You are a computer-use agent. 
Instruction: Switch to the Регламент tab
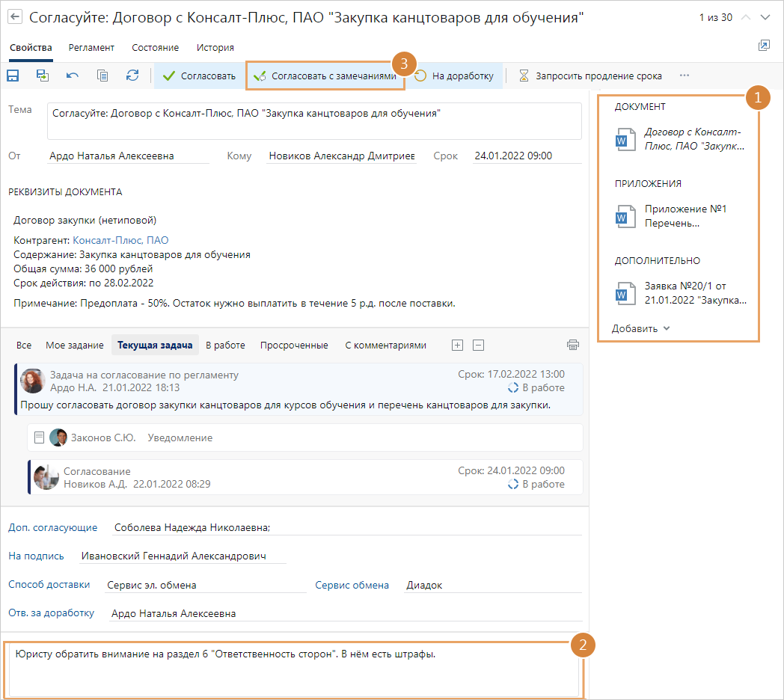pos(91,47)
